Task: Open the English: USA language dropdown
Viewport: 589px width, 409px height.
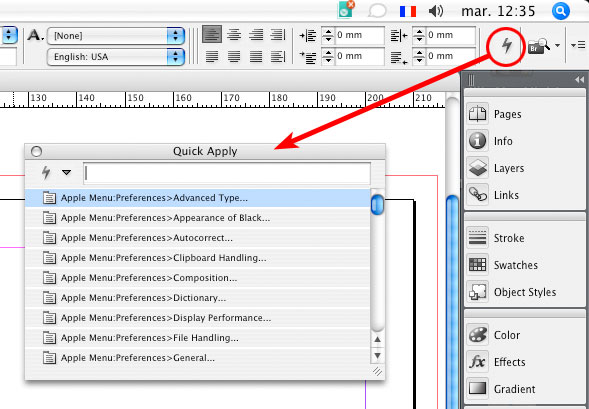Action: (x=116, y=57)
